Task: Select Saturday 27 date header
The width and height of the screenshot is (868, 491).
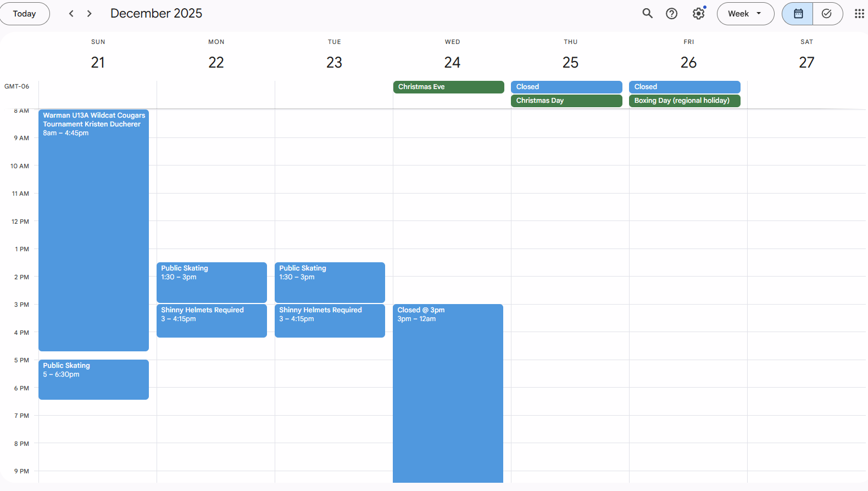Action: (806, 63)
